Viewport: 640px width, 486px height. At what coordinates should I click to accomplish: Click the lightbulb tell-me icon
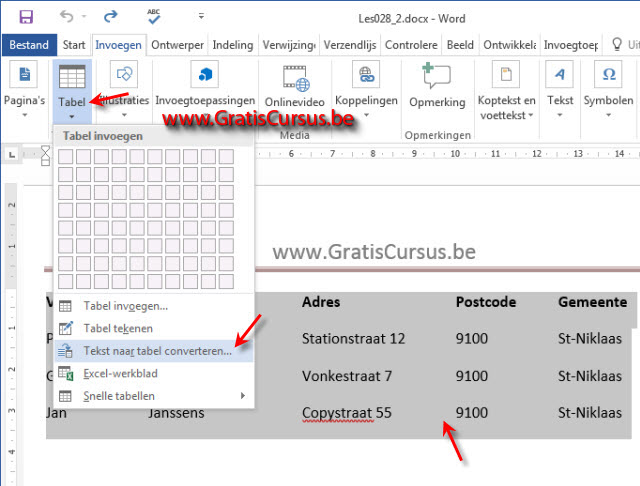click(617, 44)
